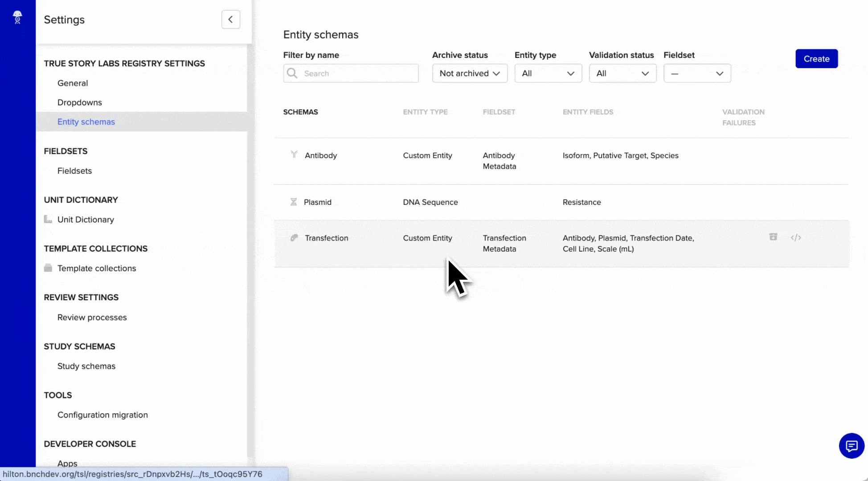868x481 pixels.
Task: Expand the Fieldset filter dropdown
Action: (697, 73)
